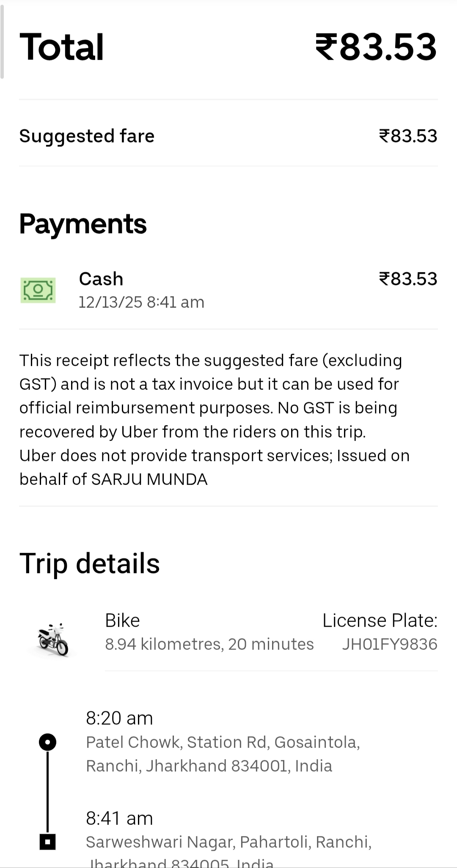Tap the green cash payment icon
Screen dimensions: 457x868
point(38,290)
